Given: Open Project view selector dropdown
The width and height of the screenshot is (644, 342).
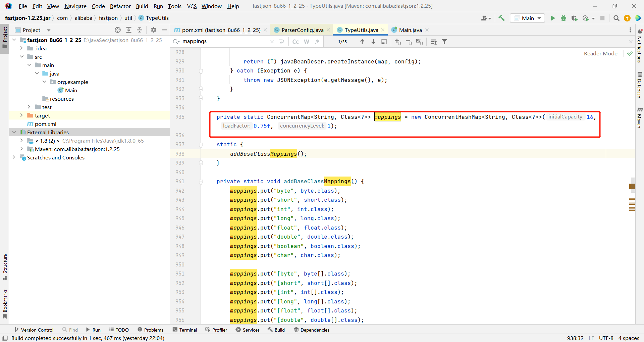Looking at the screenshot, I should [49, 30].
